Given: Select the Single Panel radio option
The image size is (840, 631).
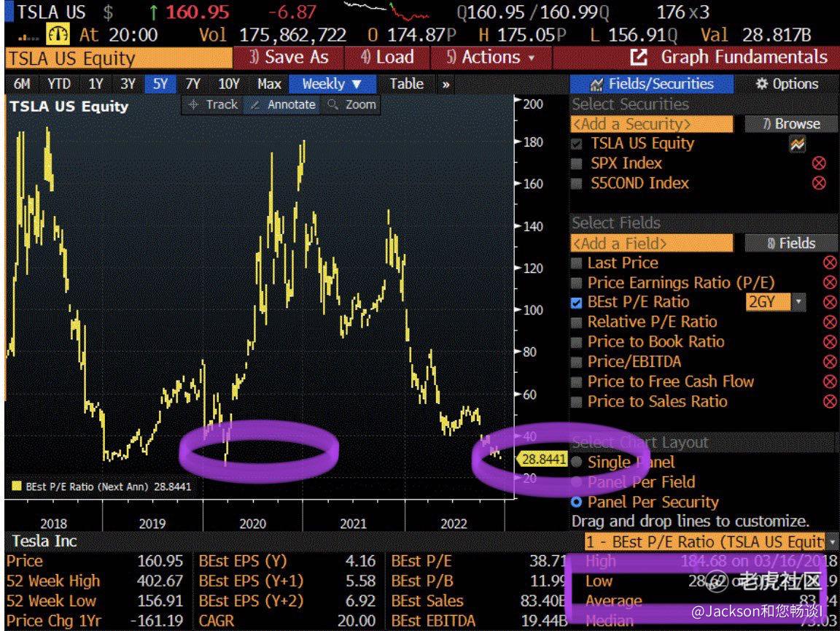Looking at the screenshot, I should [x=577, y=462].
